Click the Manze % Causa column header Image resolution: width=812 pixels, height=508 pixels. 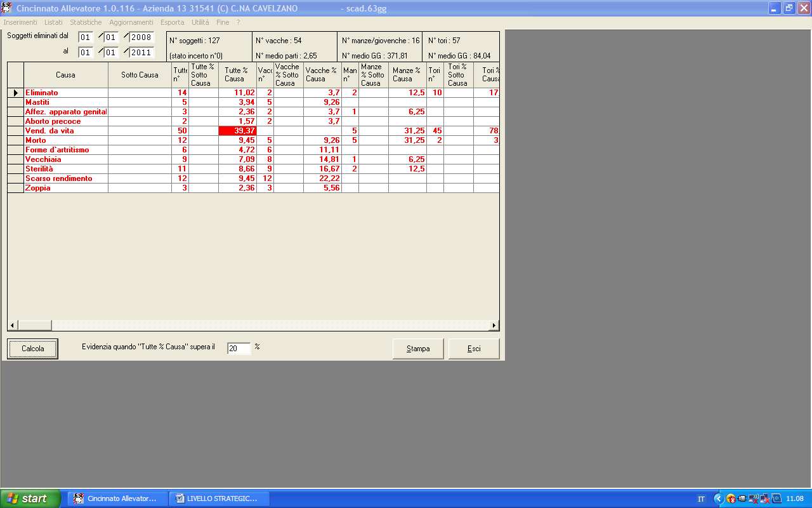407,75
